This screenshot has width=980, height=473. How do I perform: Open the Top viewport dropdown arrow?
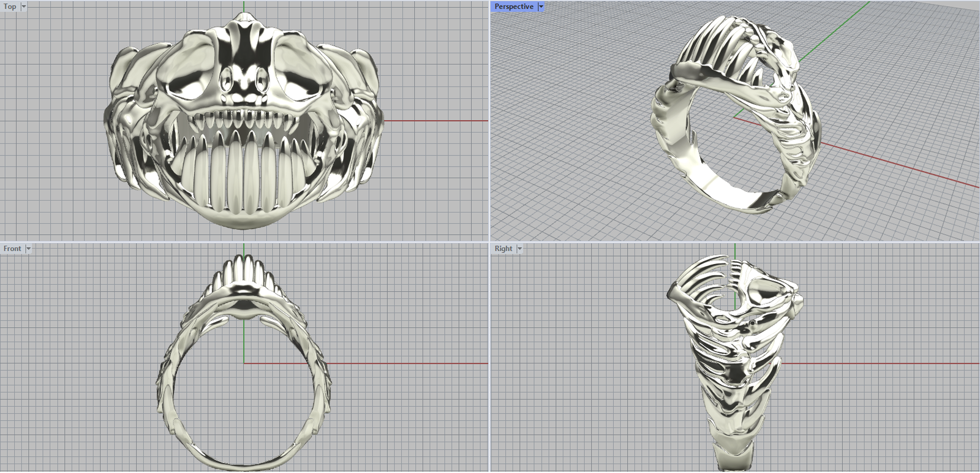(24, 7)
